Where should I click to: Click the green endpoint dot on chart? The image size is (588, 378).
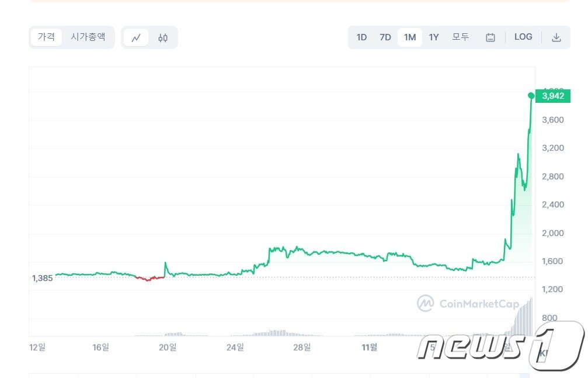[x=531, y=95]
